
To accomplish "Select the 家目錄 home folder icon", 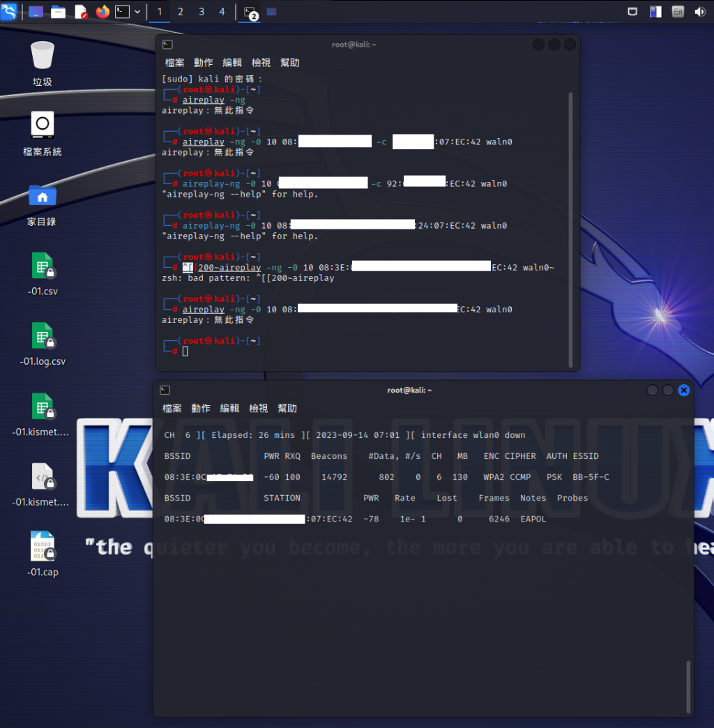I will (43, 204).
